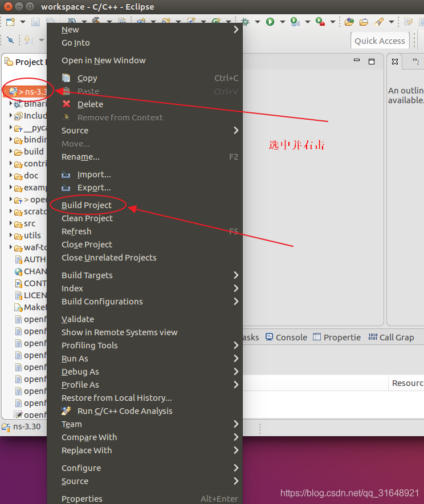Expand the src folder
This screenshot has width=424, height=504.
(11, 223)
